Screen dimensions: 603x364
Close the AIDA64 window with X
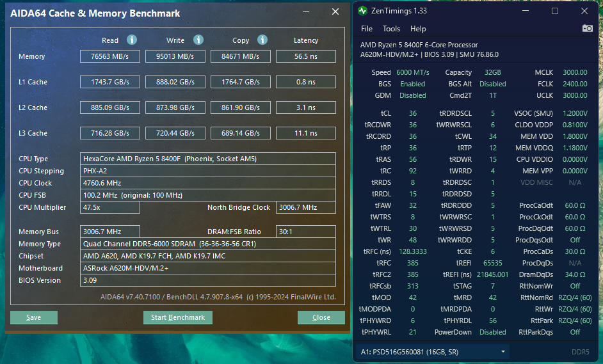pyautogui.click(x=335, y=12)
